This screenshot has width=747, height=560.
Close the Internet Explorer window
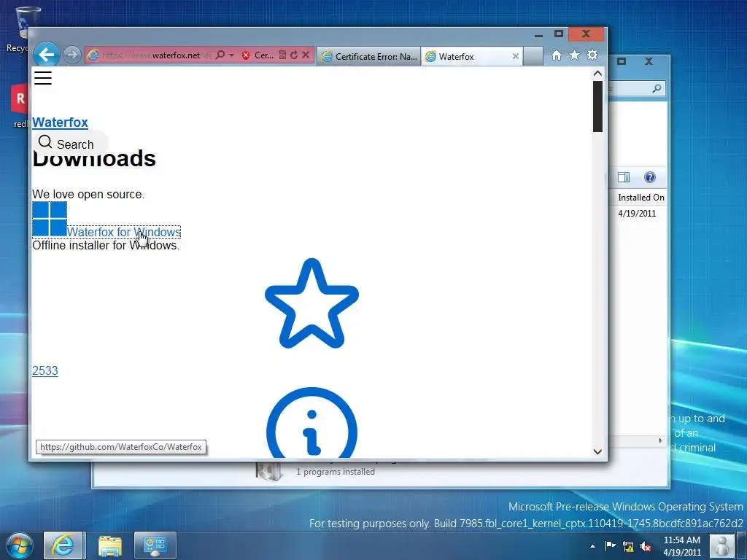tap(586, 34)
